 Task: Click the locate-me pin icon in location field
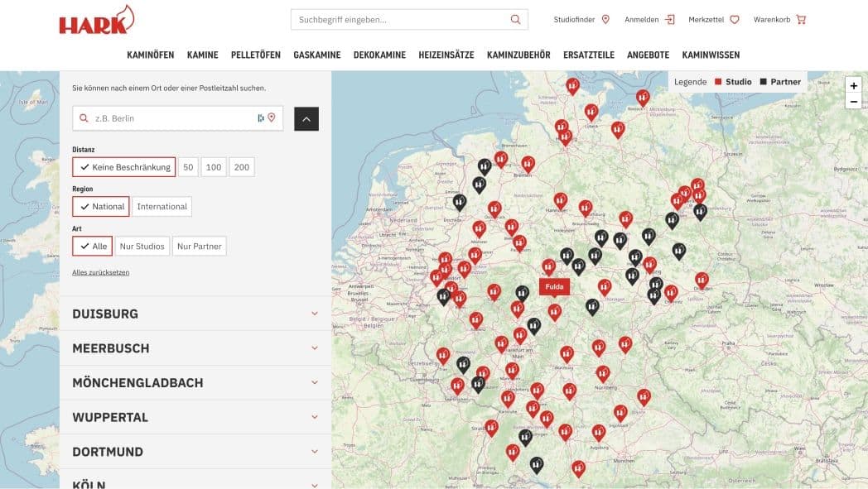coord(271,118)
